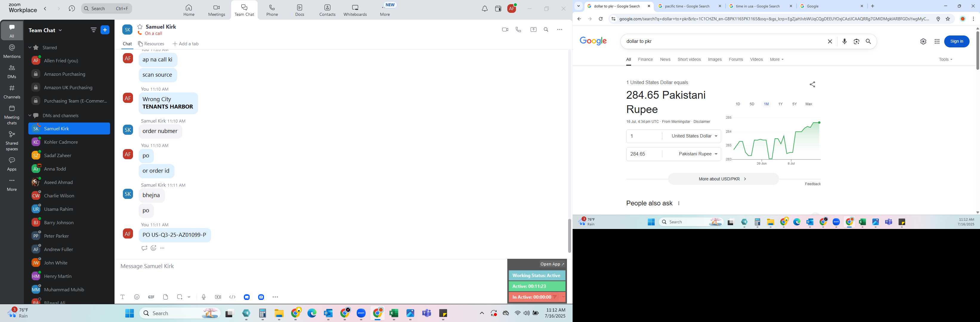The width and height of the screenshot is (980, 322).
Task: Start a phone call with Samuel Kirk
Action: (x=518, y=30)
